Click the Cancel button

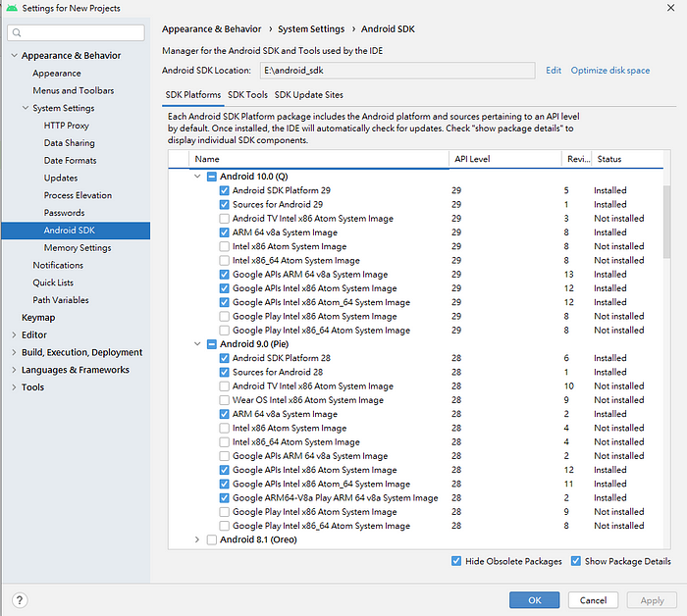pos(593,599)
